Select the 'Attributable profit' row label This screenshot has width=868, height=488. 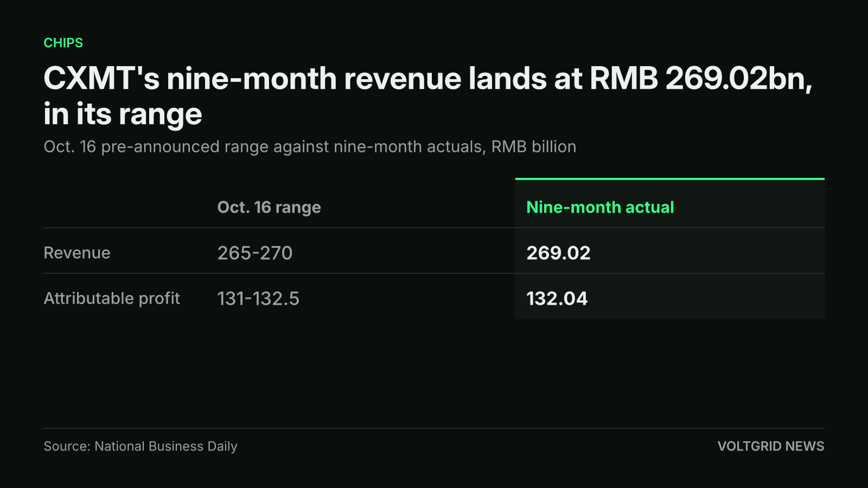pyautogui.click(x=112, y=298)
